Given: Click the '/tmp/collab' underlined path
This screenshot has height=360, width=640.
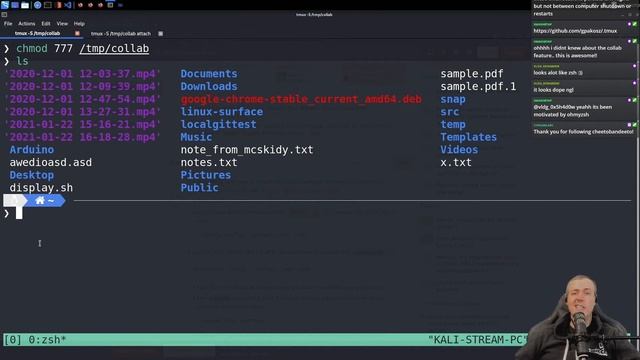Looking at the screenshot, I should pyautogui.click(x=114, y=49).
